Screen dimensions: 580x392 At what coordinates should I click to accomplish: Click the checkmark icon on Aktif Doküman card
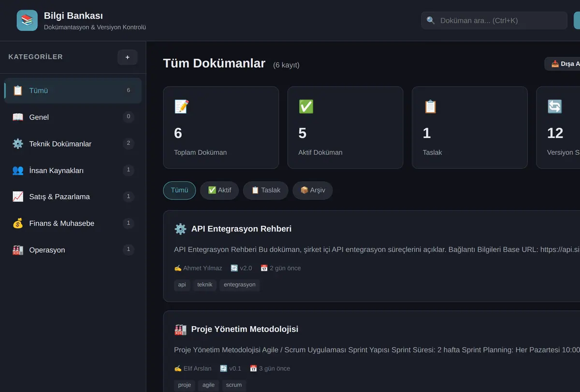[x=306, y=106]
